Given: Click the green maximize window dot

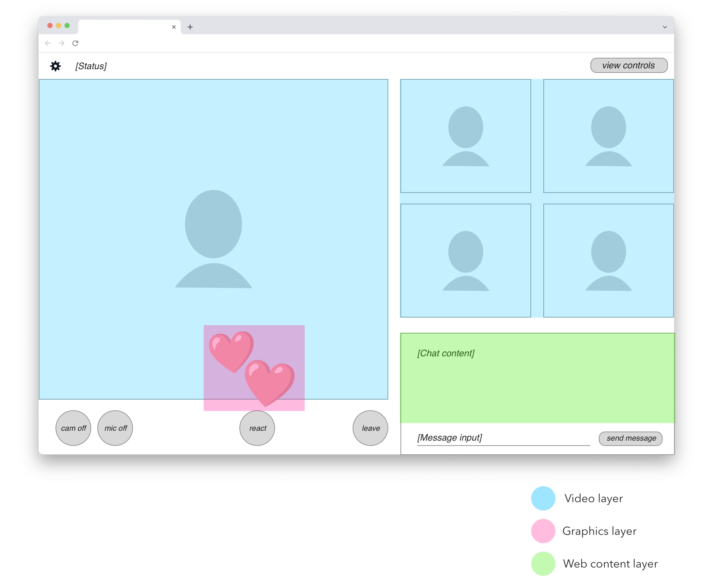Looking at the screenshot, I should pos(67,25).
